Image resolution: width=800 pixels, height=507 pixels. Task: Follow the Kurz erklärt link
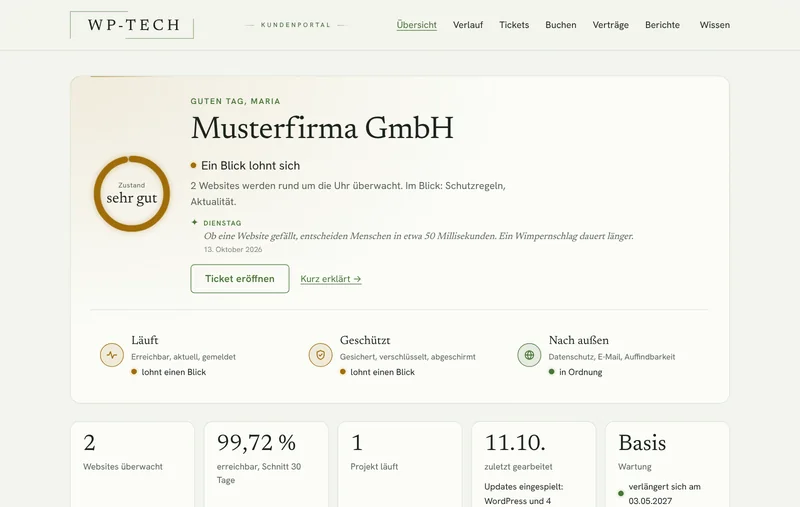(x=331, y=279)
